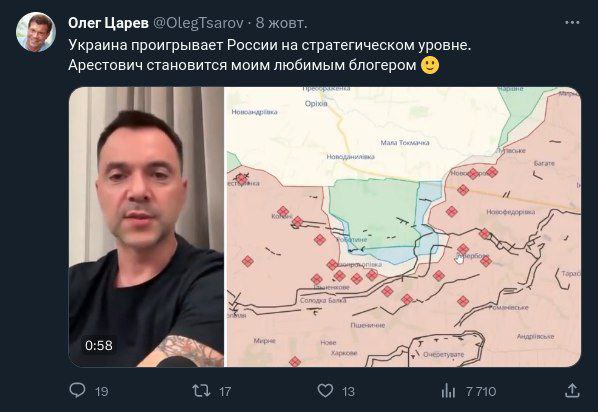
Task: Open the three-dot more options menu
Action: 572,23
